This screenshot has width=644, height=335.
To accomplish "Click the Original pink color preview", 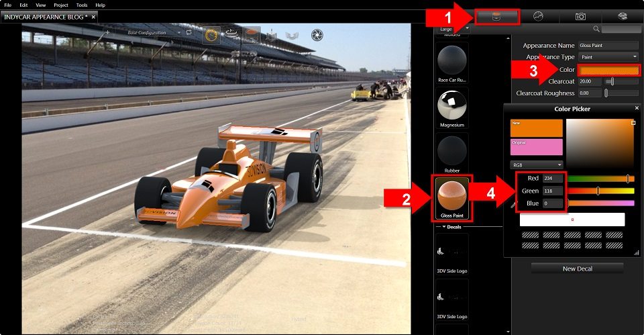I will coord(537,147).
